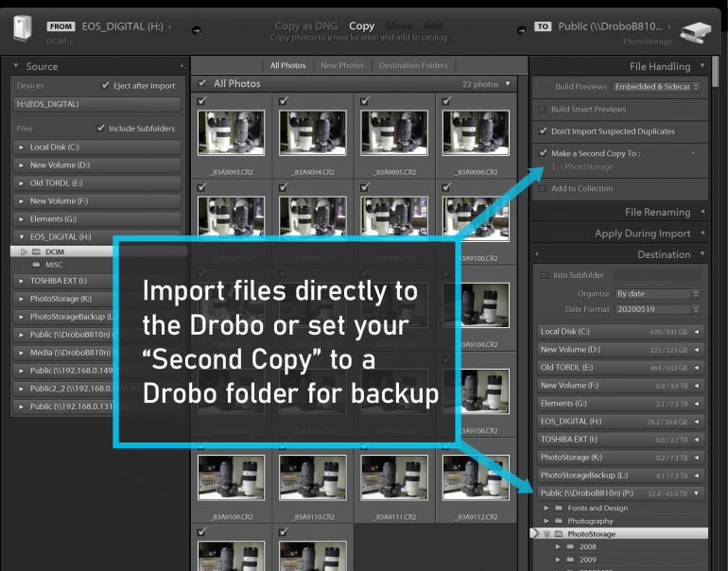Viewport: 728px width, 571px height.
Task: Click the arrow icon before the TO label
Action: coord(522,30)
